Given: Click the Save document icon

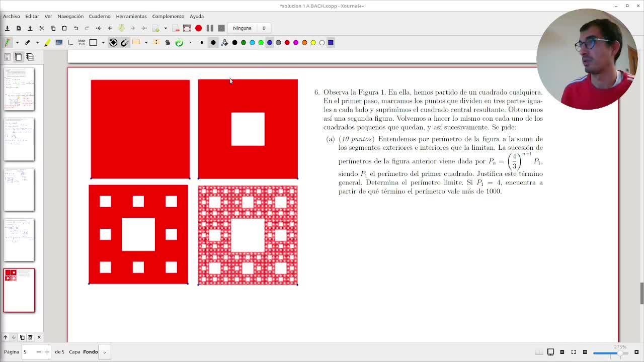Looking at the screenshot, I should 8,28.
